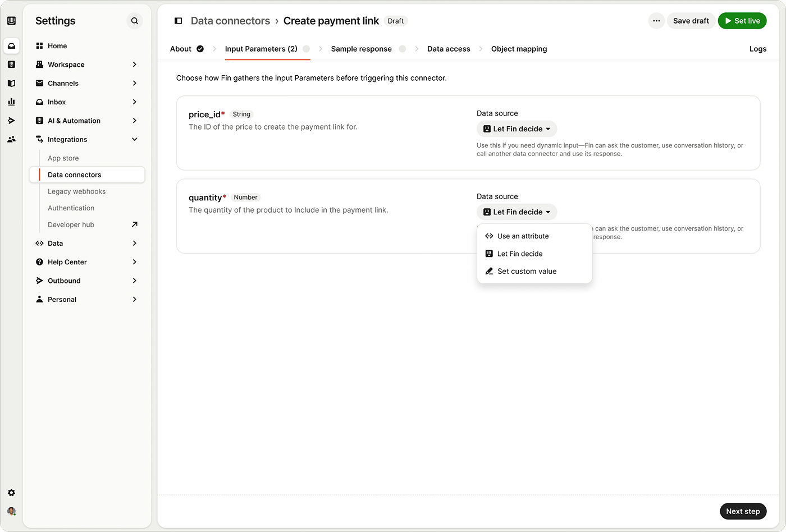Click the user avatar at bottom left

click(x=11, y=511)
